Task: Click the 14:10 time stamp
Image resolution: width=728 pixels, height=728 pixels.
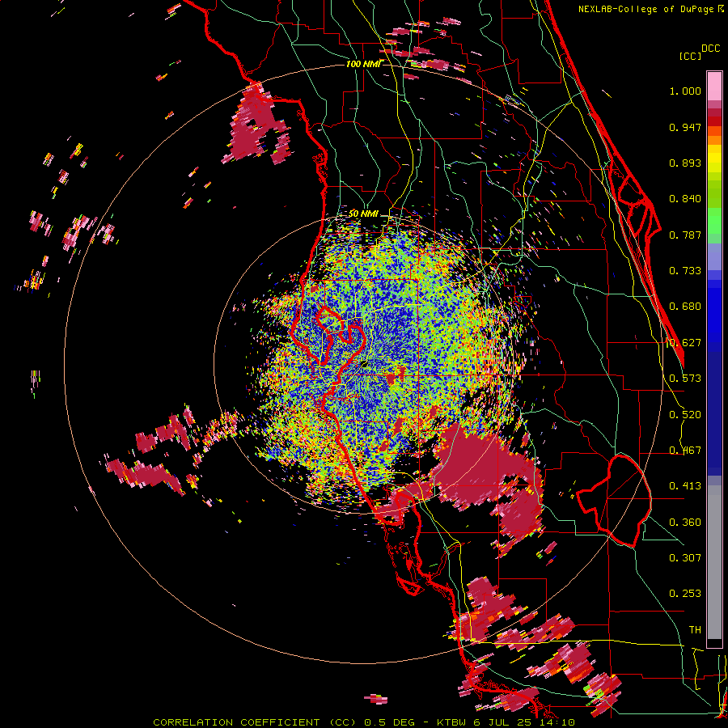Action: click(x=557, y=722)
